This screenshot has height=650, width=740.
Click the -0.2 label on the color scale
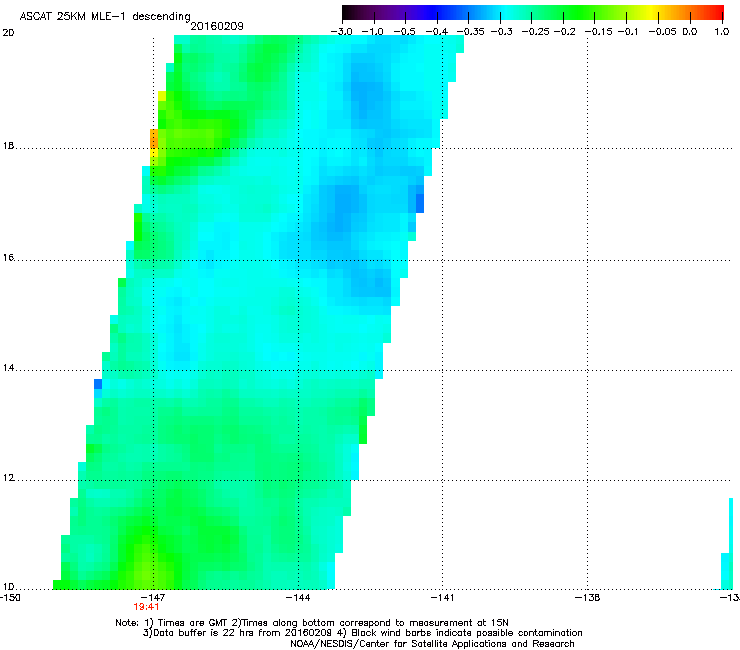(565, 32)
